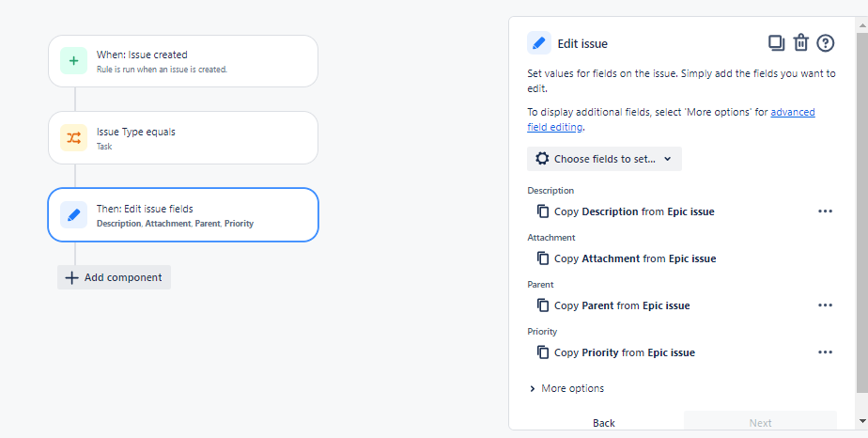Click advanced field editing link

(671, 119)
